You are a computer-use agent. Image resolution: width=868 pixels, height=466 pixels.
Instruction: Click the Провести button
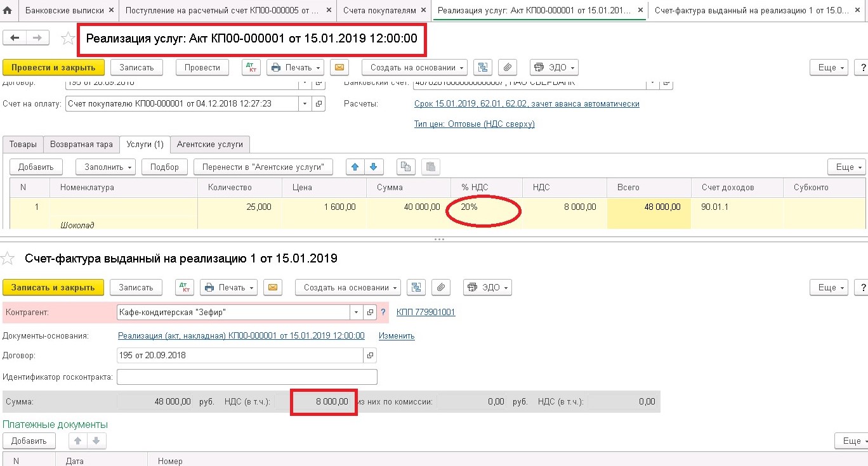coord(202,68)
